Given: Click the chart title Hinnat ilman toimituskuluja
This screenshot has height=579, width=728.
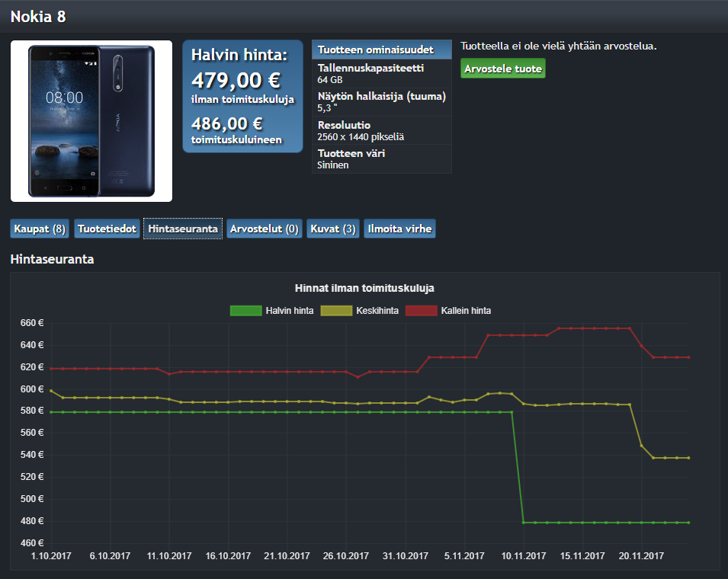Looking at the screenshot, I should (x=364, y=288).
